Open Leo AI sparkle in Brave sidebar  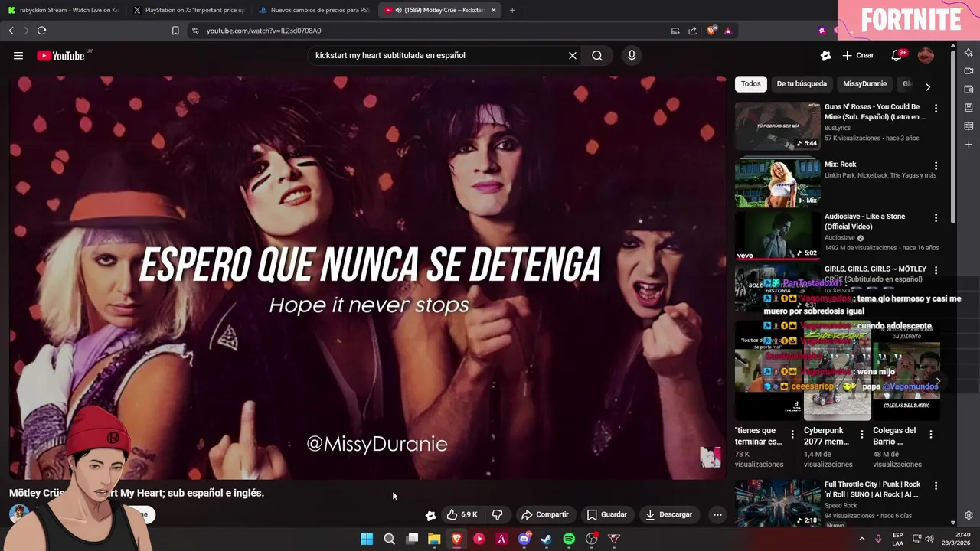tap(969, 53)
